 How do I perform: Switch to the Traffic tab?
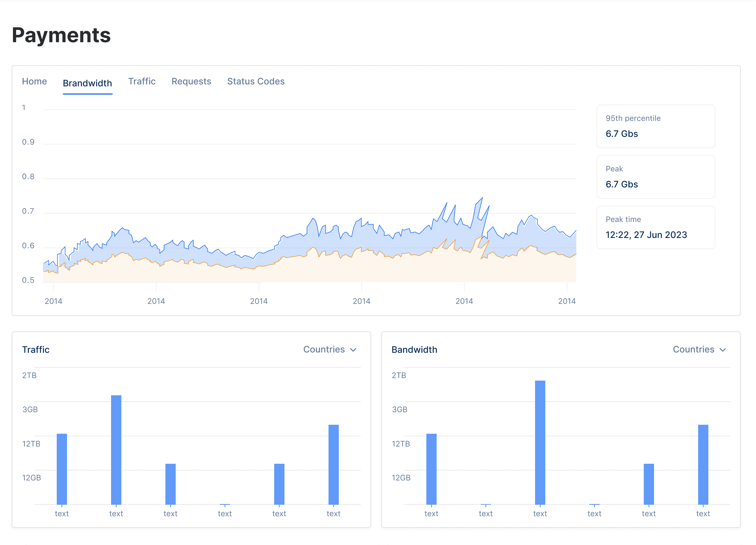(142, 81)
